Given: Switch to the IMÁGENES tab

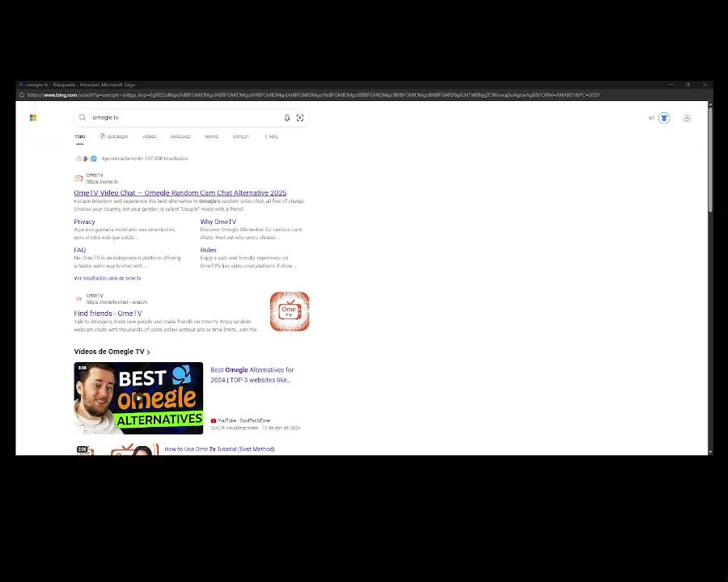Looking at the screenshot, I should click(x=180, y=137).
